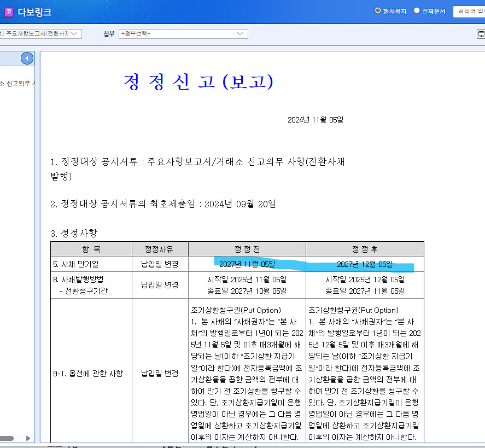
Task: Click the 정 정 후 column header
Action: [364, 249]
